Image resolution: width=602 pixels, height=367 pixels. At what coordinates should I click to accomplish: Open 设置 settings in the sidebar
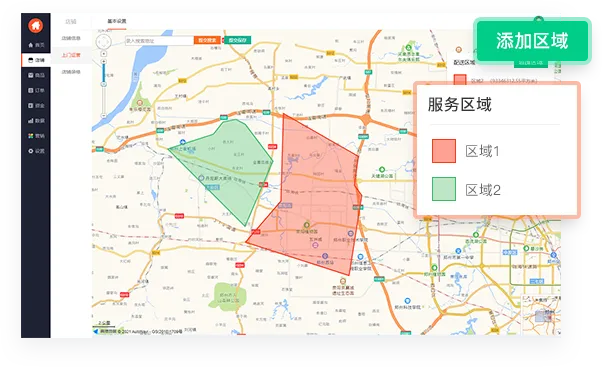(x=36, y=151)
